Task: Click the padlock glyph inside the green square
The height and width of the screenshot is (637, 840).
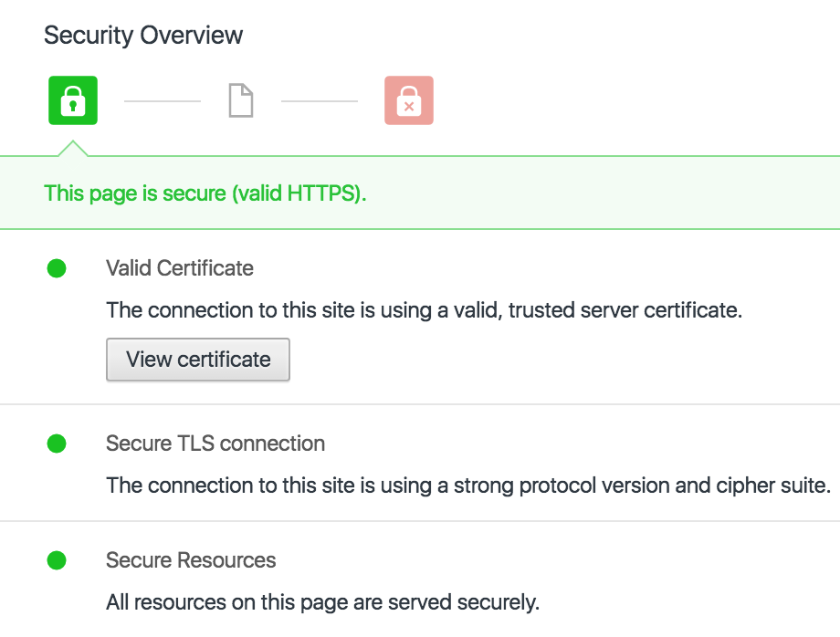Action: (x=73, y=100)
